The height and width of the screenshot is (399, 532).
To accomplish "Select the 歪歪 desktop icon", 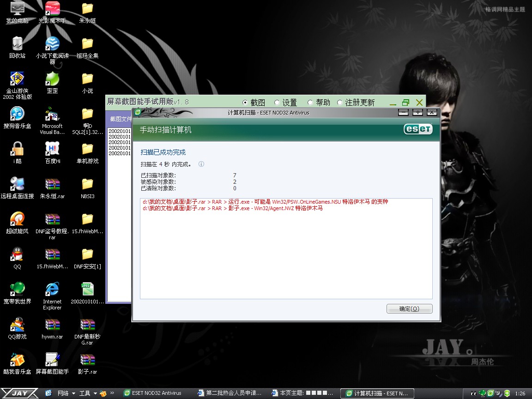I will click(52, 83).
